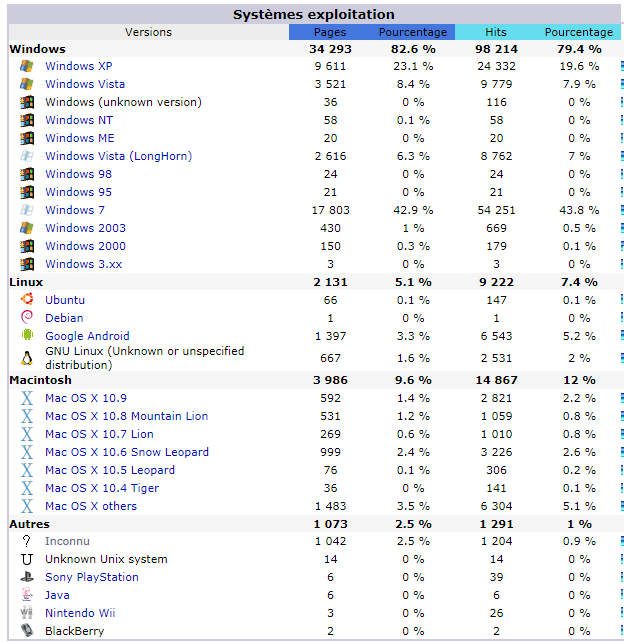The image size is (624, 642).
Task: Open the Java link
Action: tap(57, 595)
